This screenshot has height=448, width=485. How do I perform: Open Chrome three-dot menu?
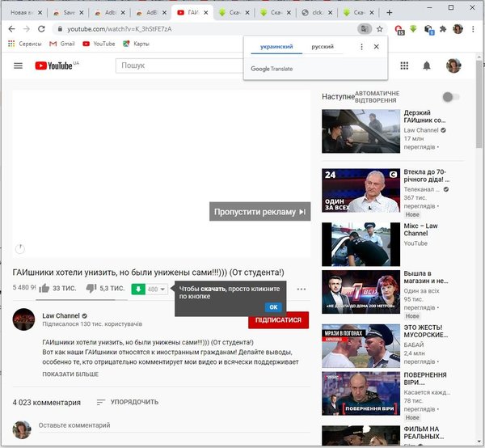[x=473, y=29]
